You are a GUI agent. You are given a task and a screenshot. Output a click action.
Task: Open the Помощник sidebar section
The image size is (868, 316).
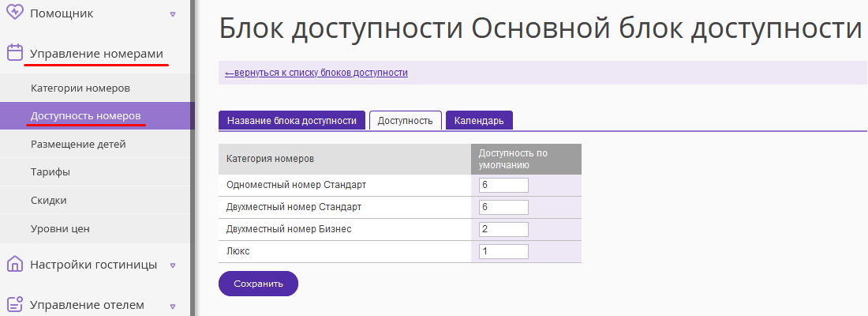[62, 13]
